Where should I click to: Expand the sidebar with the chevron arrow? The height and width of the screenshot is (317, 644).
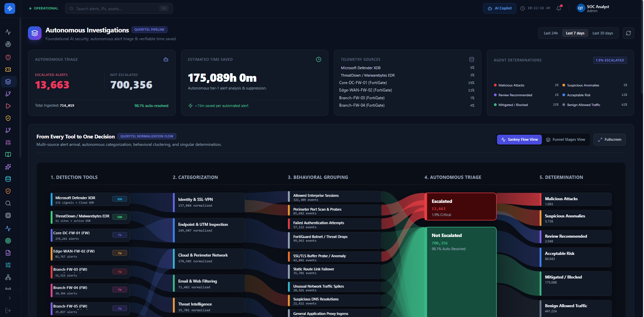click(10, 298)
